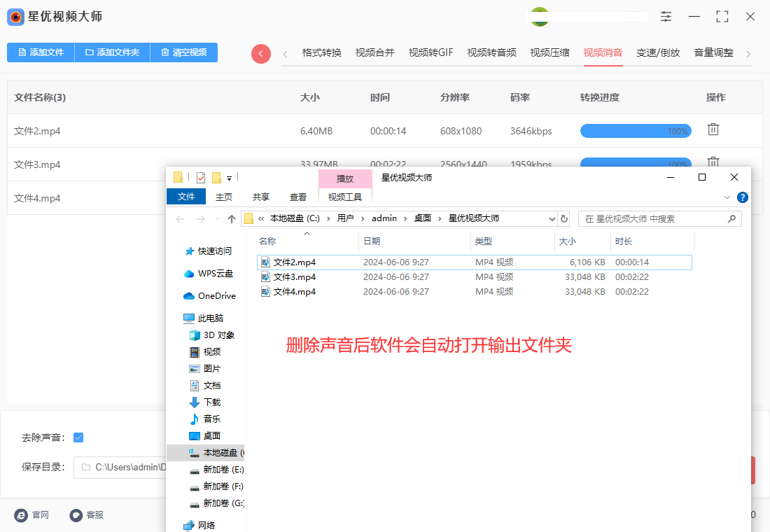Open the quick access toolbar customize dropdown
The height and width of the screenshot is (532, 770).
pyautogui.click(x=229, y=178)
